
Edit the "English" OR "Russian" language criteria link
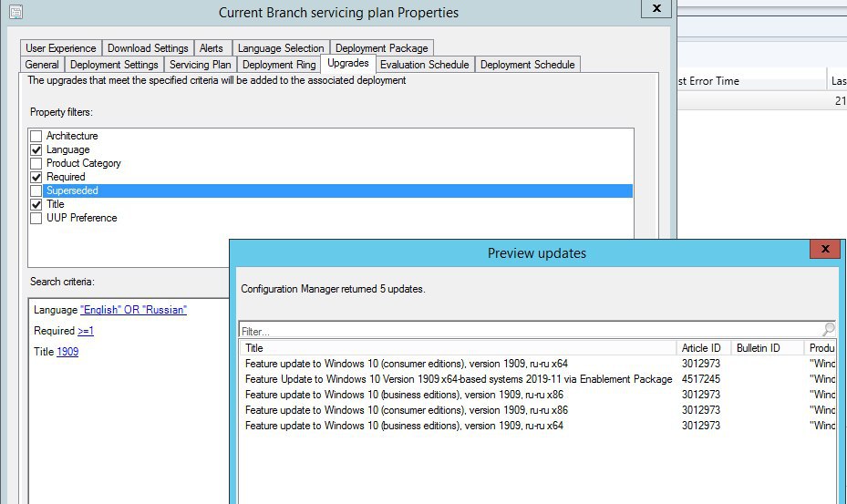coord(133,310)
